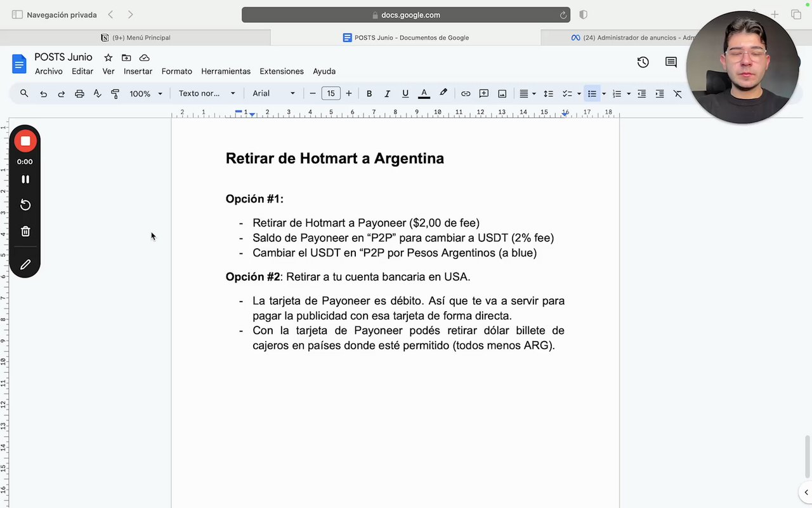The height and width of the screenshot is (508, 812).
Task: Expand the numbered list options arrow
Action: [x=628, y=93]
